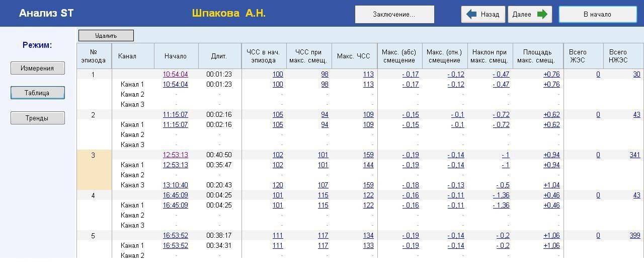644x272 pixels.
Task: Click episode 3 total НЖЭС value 341
Action: click(x=635, y=155)
